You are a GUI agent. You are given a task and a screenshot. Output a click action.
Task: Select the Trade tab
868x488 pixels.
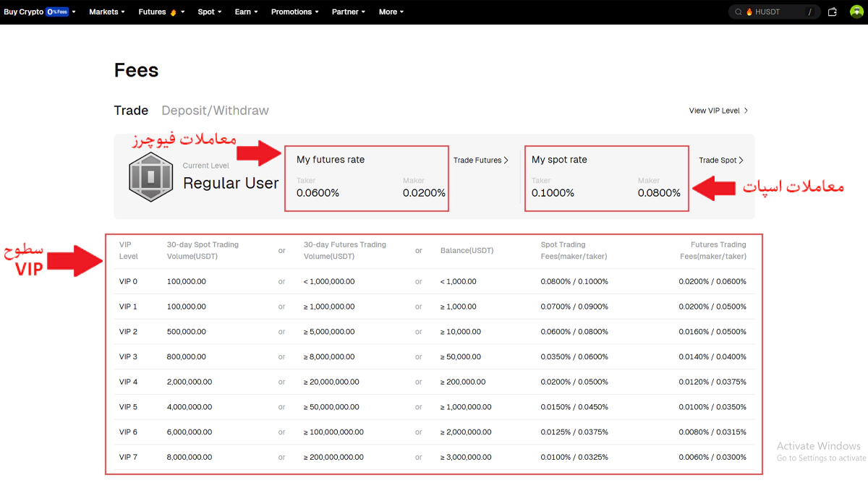[131, 111]
